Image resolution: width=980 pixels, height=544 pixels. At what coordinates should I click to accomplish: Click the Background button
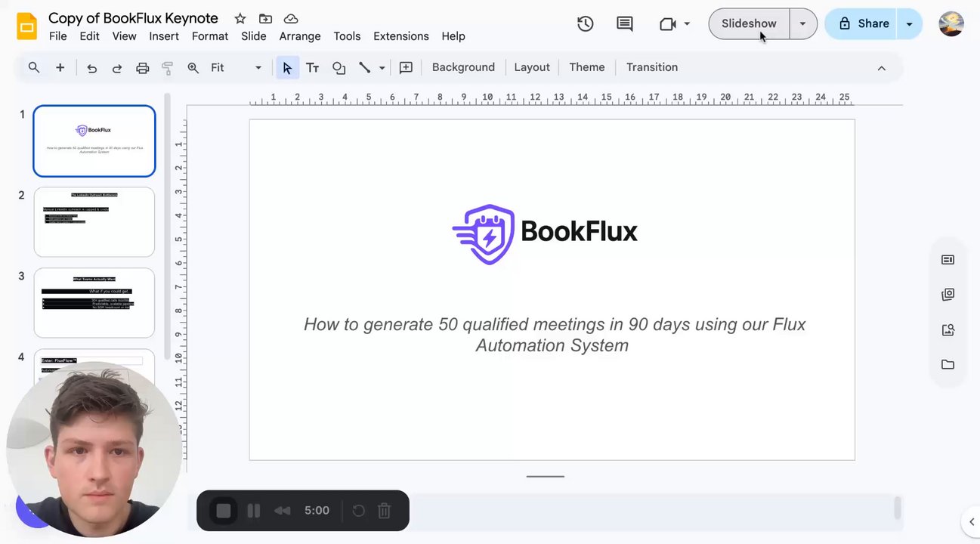pos(463,67)
